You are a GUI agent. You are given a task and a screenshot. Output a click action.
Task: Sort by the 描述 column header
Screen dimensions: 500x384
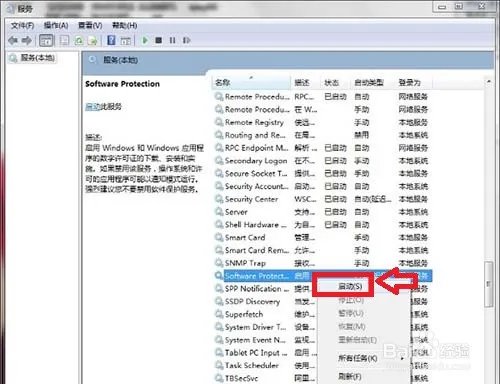click(306, 82)
